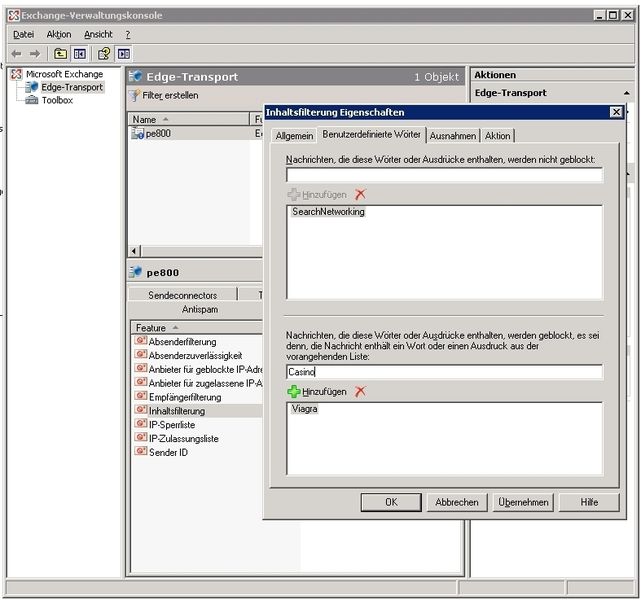Click red X delete icon above SearchNetworking list

360,194
